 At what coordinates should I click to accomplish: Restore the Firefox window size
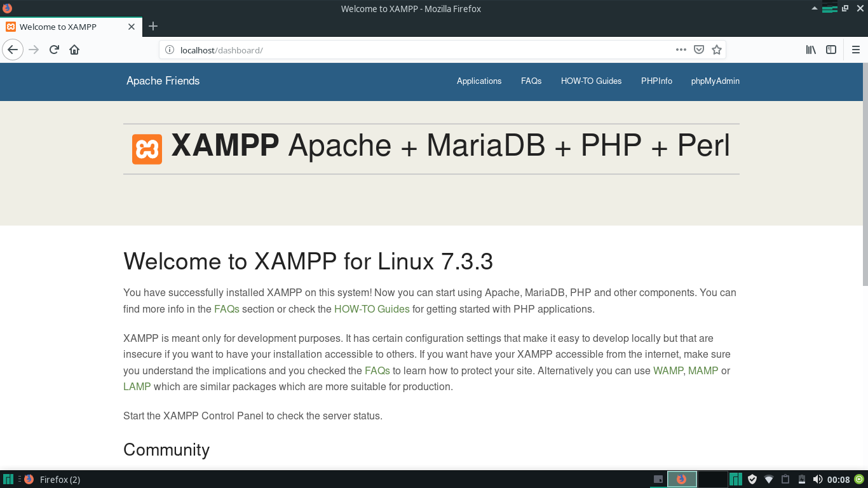(845, 8)
